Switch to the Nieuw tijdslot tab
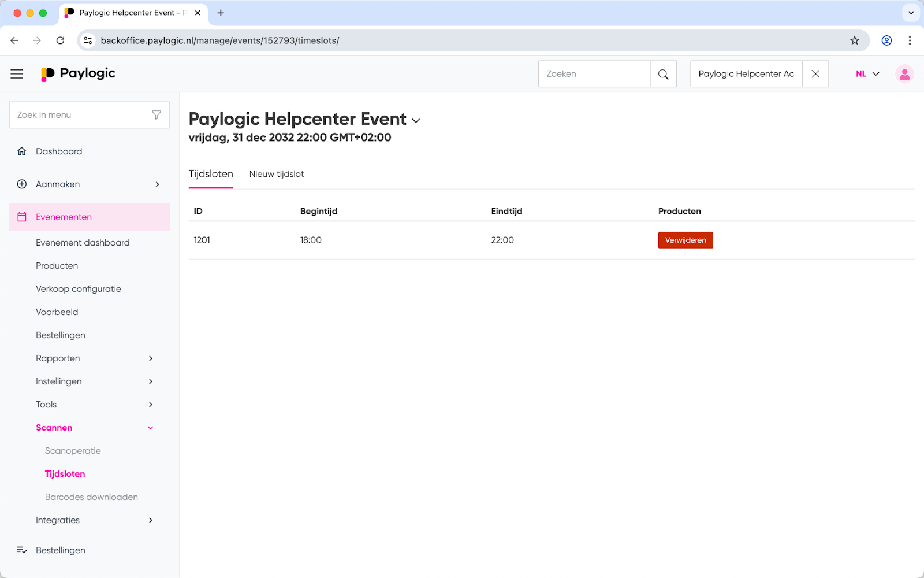This screenshot has width=924, height=578. 277,174
